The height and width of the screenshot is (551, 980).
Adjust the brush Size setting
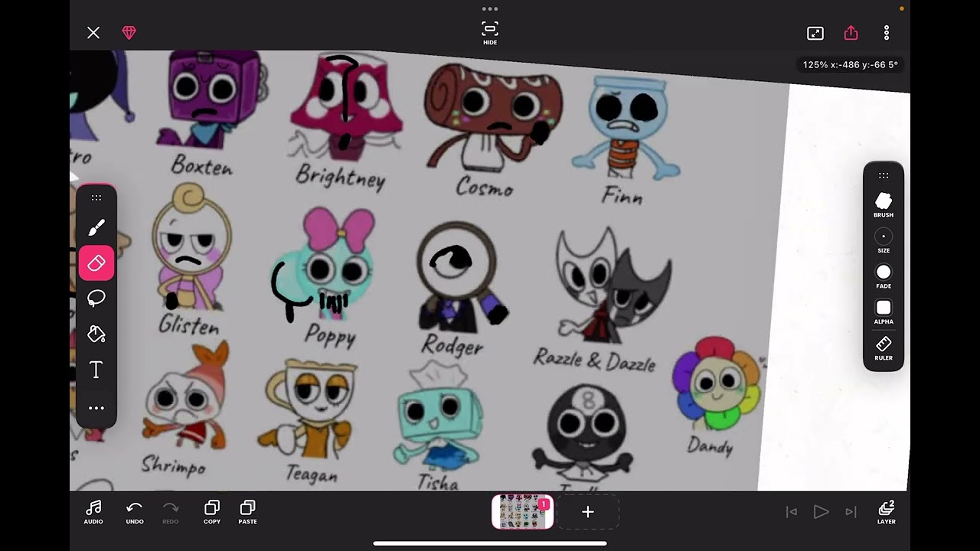(884, 240)
